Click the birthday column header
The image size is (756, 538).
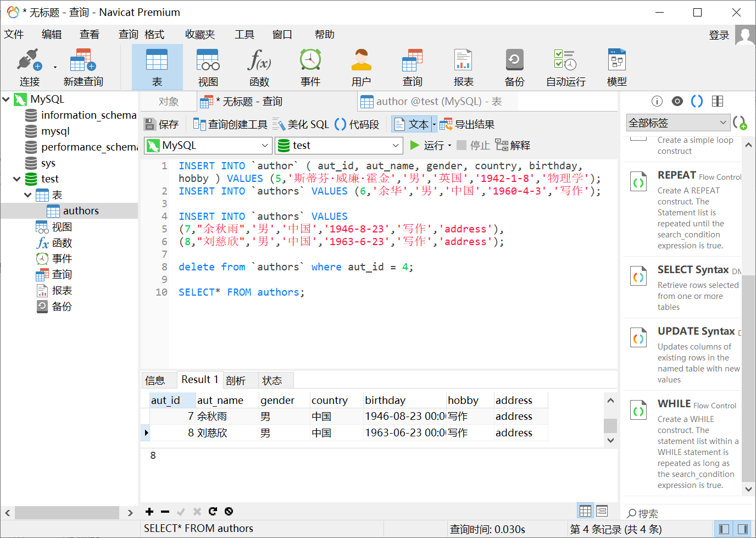tap(404, 401)
